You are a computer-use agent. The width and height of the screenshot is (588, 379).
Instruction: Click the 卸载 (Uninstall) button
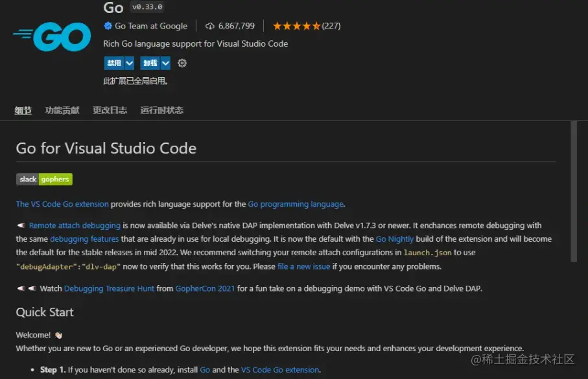click(150, 63)
